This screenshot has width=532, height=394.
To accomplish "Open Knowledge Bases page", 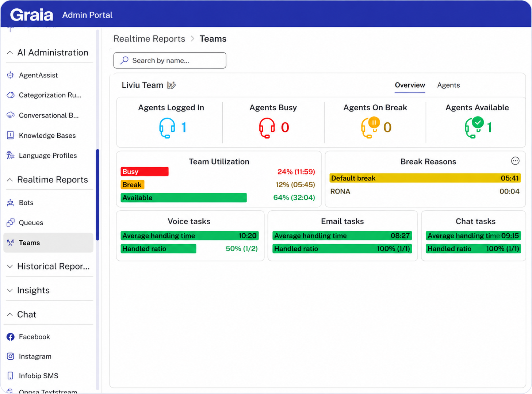I will point(47,135).
